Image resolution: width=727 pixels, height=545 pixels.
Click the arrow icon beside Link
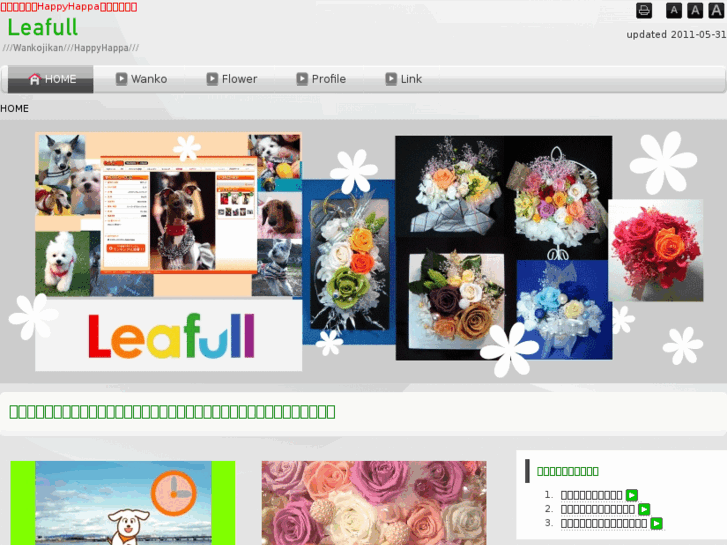point(391,79)
